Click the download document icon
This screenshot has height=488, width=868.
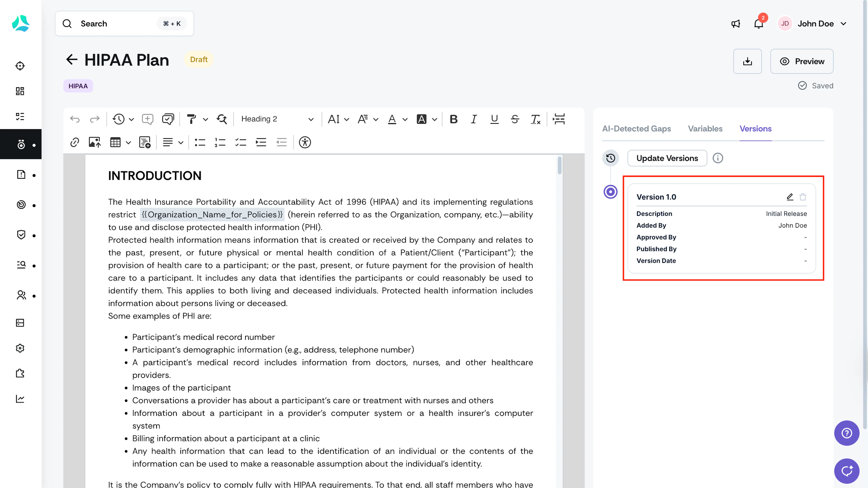coord(747,61)
